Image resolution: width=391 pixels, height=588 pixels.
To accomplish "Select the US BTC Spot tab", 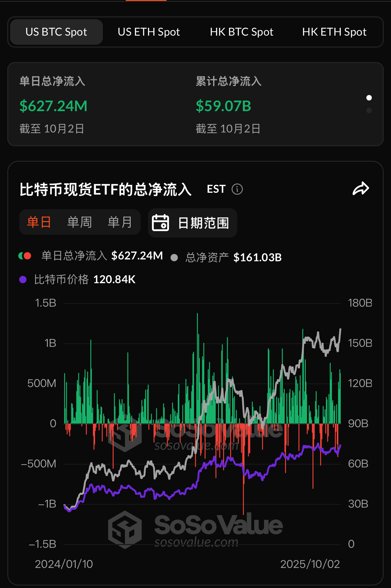I will [56, 32].
